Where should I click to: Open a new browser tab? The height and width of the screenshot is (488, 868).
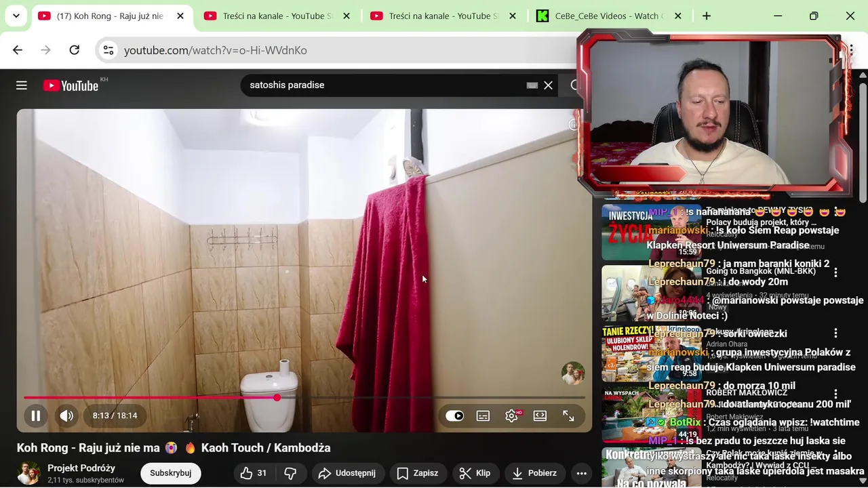coord(707,16)
